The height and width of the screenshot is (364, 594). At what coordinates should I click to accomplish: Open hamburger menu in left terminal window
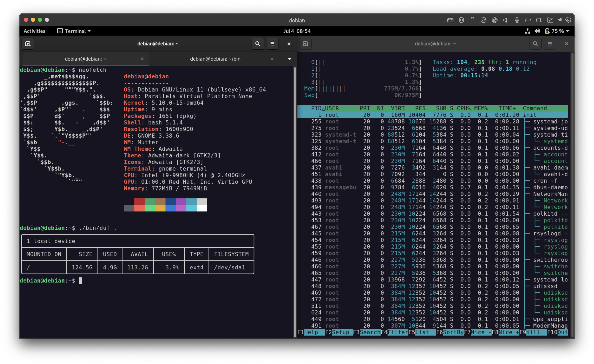pos(272,44)
